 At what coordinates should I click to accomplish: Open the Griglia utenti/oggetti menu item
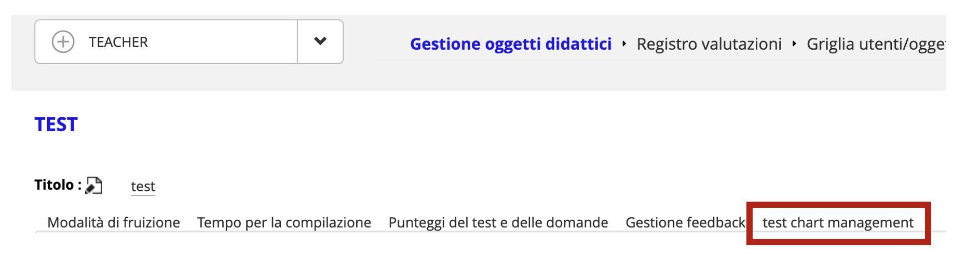point(876,44)
